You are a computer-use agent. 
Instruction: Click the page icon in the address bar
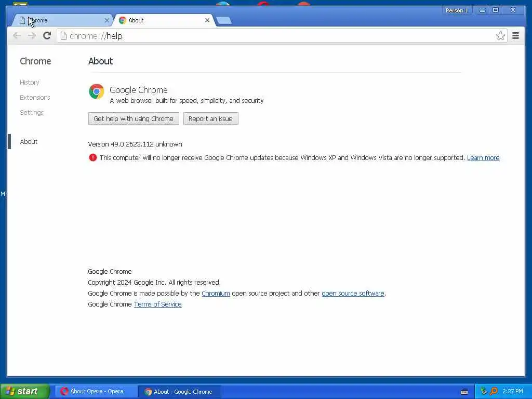63,36
